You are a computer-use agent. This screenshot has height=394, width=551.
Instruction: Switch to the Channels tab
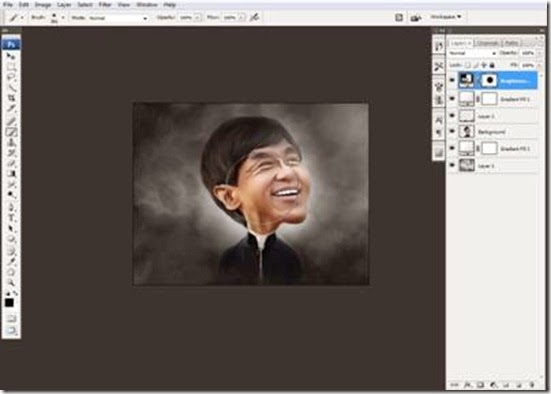(x=488, y=43)
